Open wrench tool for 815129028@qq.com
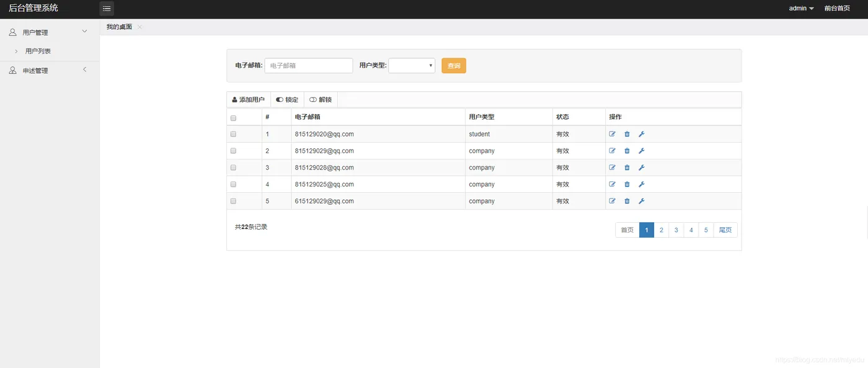Viewport: 868px width, 368px height. click(x=642, y=168)
